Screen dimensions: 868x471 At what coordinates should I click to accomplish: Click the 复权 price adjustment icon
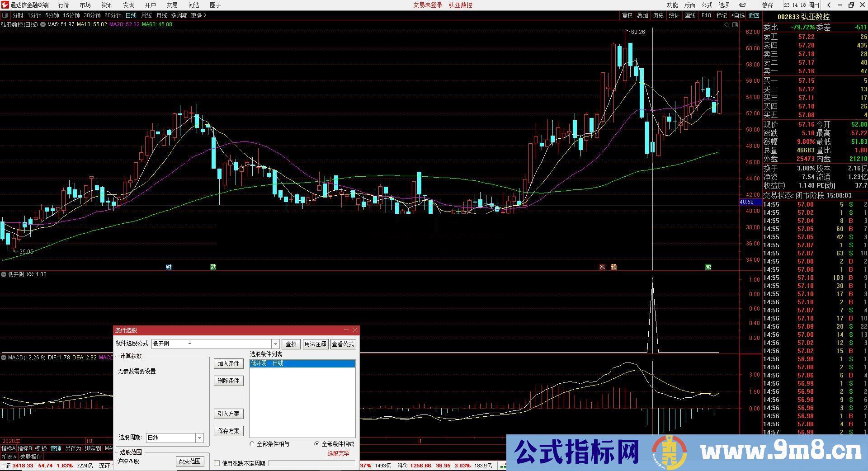pos(627,15)
